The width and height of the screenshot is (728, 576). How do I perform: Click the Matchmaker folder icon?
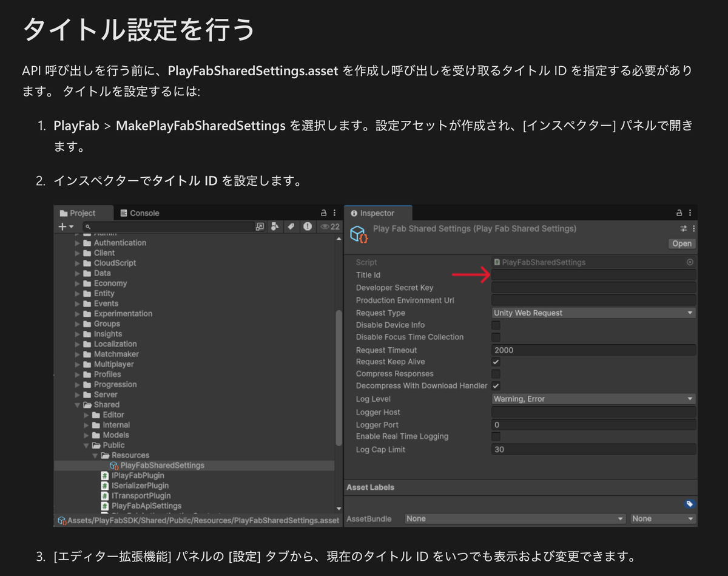click(87, 354)
